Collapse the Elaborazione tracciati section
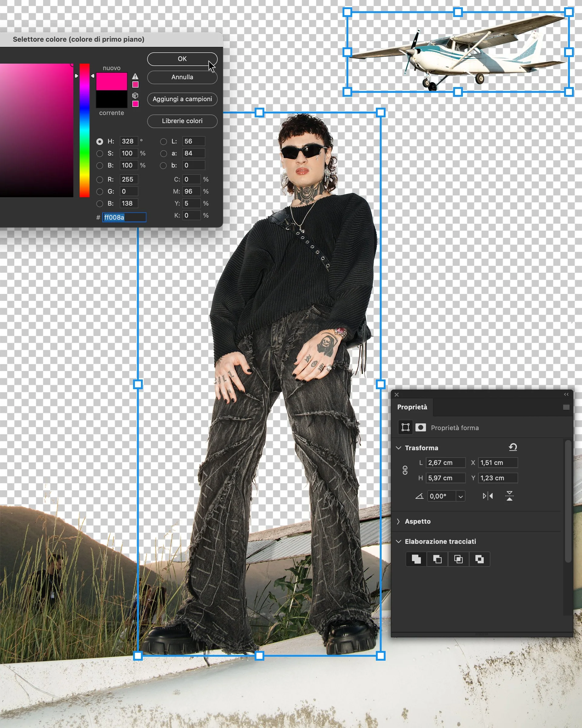Image resolution: width=582 pixels, height=728 pixels. [399, 542]
